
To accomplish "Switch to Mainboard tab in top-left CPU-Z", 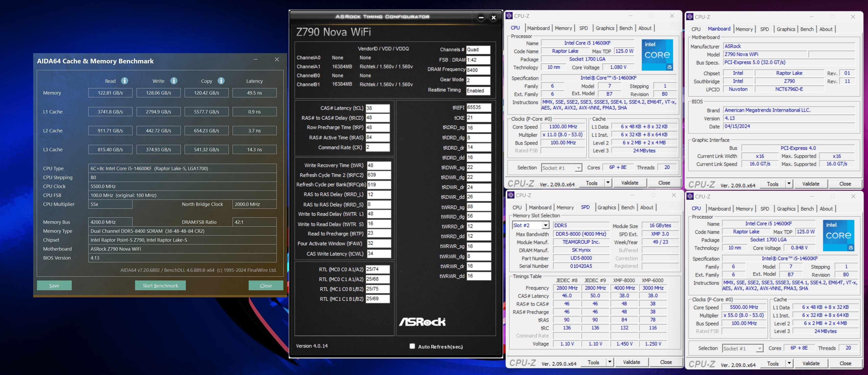I will (538, 28).
